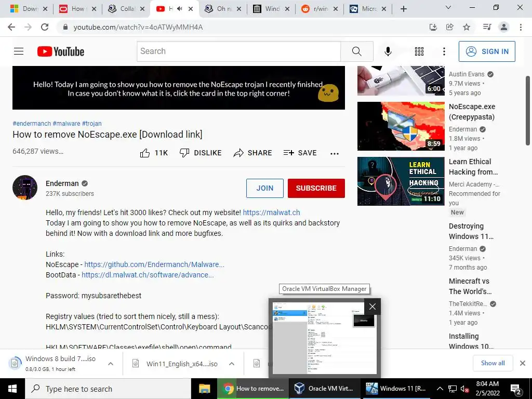532x399 pixels.
Task: Click the Windows taskbar search box
Action: point(108,389)
